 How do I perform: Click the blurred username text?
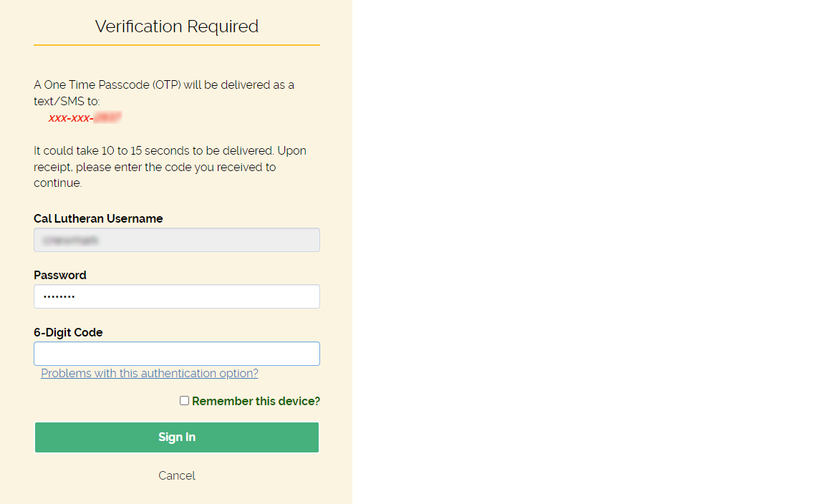click(x=69, y=241)
